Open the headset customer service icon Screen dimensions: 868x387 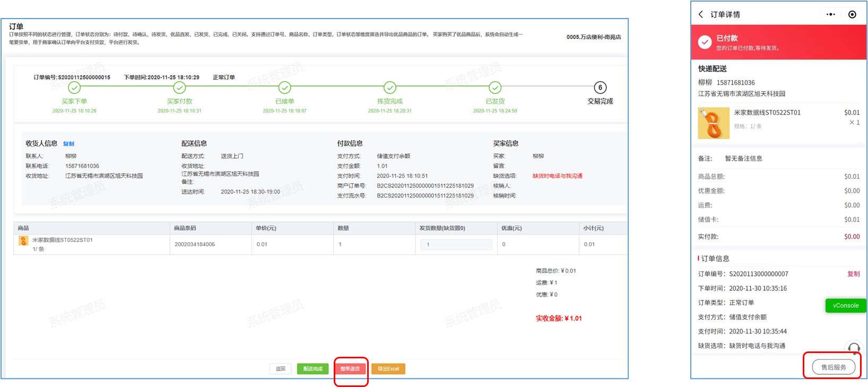[854, 348]
